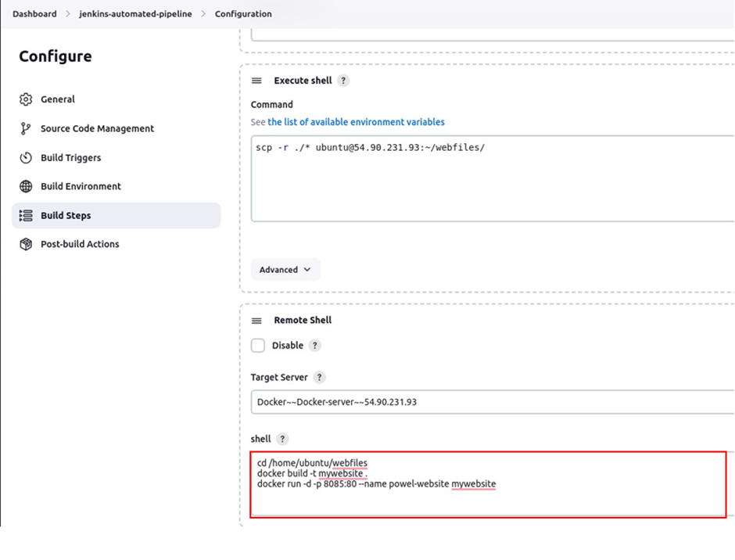This screenshot has width=735, height=560.
Task: Click the Source Code Management branch icon
Action: pyautogui.click(x=26, y=128)
